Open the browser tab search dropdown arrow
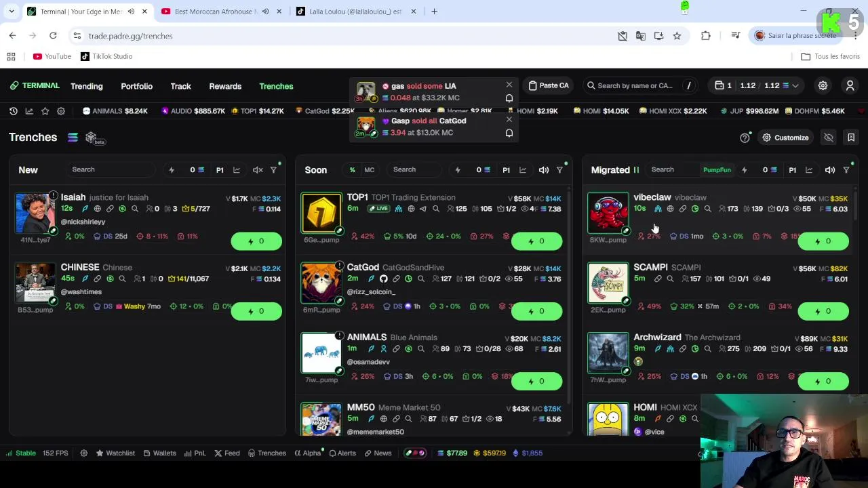Viewport: 868px width, 488px height. pyautogui.click(x=12, y=12)
